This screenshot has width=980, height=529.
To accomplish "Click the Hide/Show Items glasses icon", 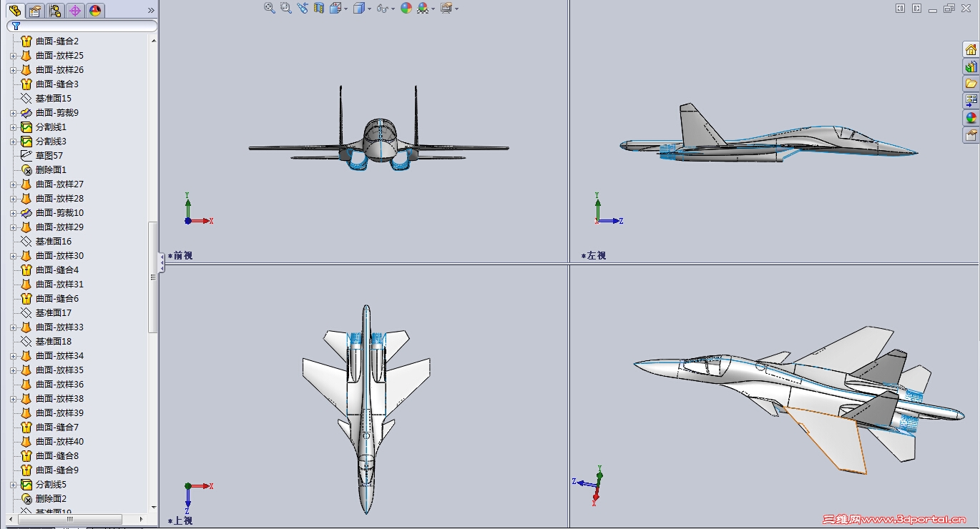I will pos(382,8).
